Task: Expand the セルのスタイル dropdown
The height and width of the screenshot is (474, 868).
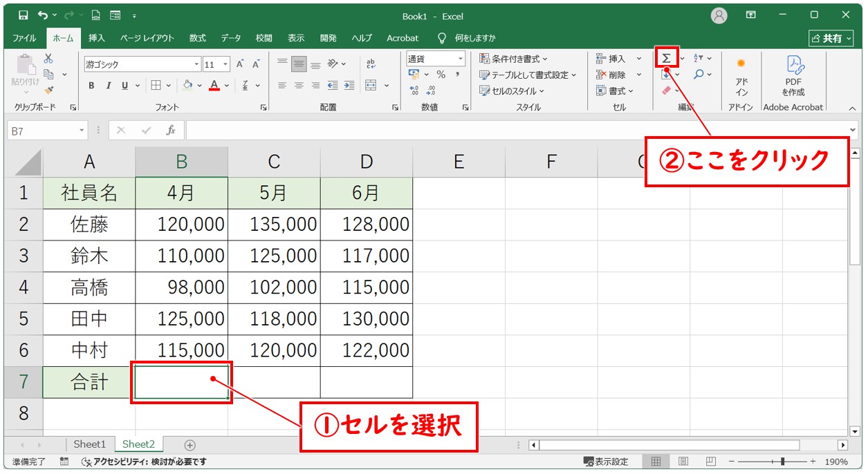Action: click(x=512, y=91)
